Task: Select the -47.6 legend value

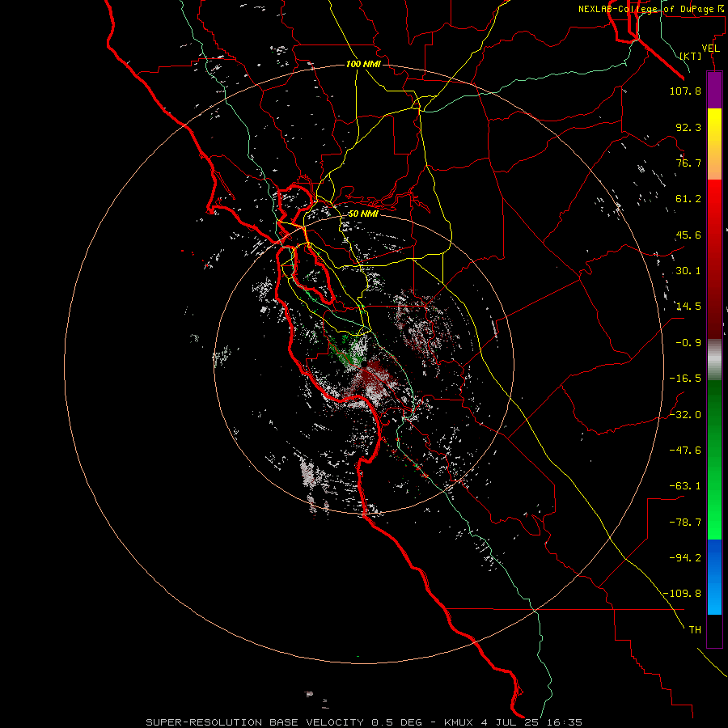Action: tap(685, 451)
